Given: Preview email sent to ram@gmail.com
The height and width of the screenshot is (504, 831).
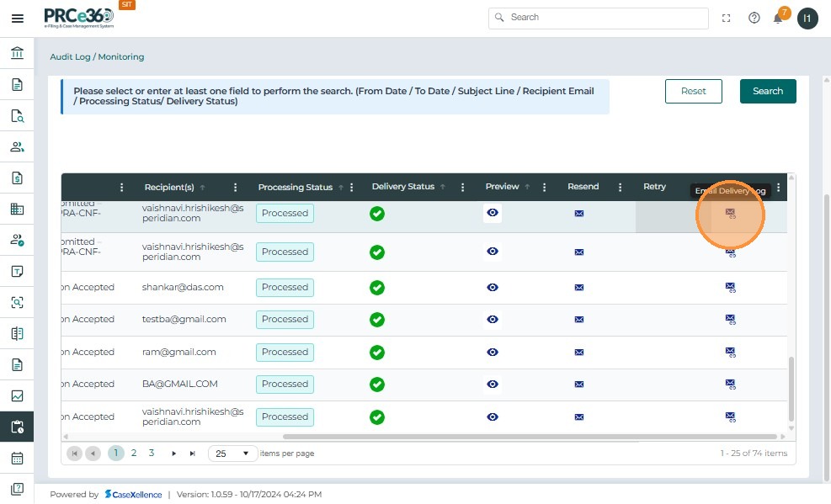Looking at the screenshot, I should [493, 353].
